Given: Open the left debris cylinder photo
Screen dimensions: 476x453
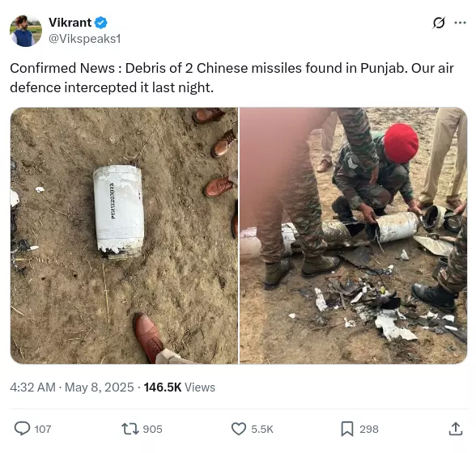Looking at the screenshot, I should (124, 235).
